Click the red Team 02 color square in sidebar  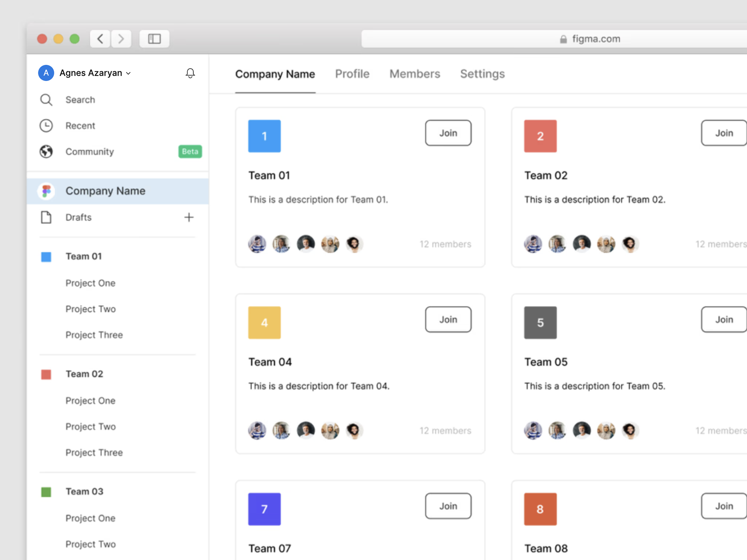tap(46, 374)
